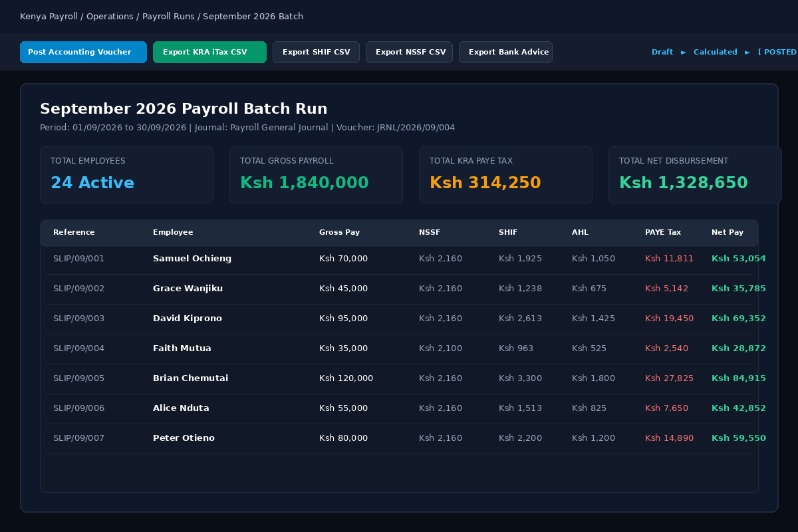Open payslip SLIP/09/006

pos(78,408)
